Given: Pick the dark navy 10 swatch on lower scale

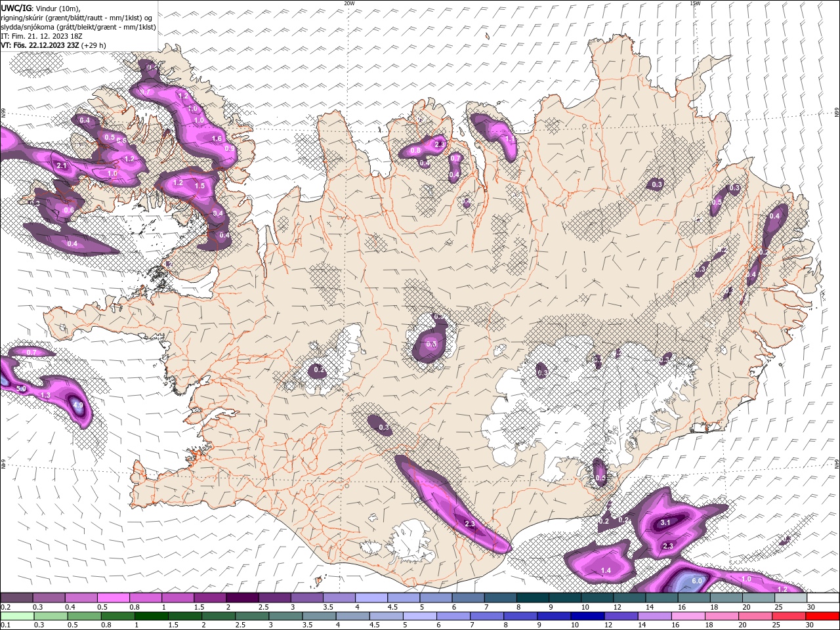Looking at the screenshot, I should coord(587,616).
